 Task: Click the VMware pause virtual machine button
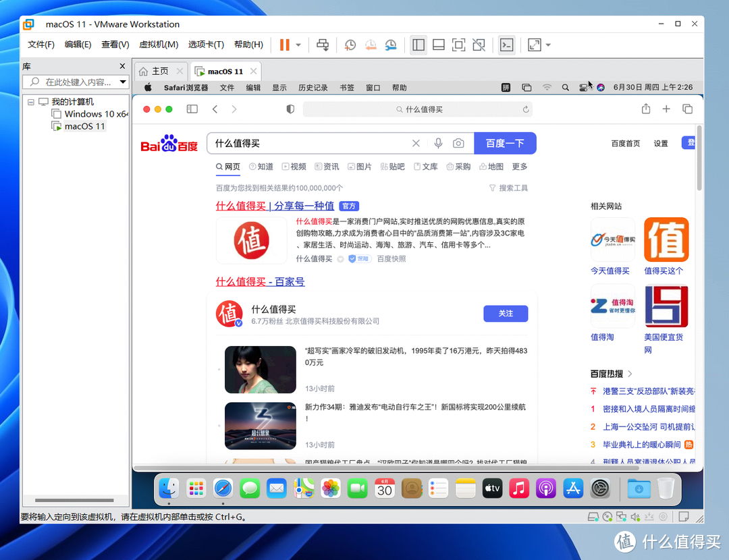(285, 45)
